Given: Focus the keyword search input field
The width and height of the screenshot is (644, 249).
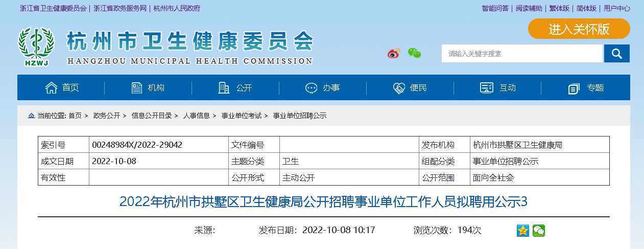Looking at the screenshot, I should 522,54.
